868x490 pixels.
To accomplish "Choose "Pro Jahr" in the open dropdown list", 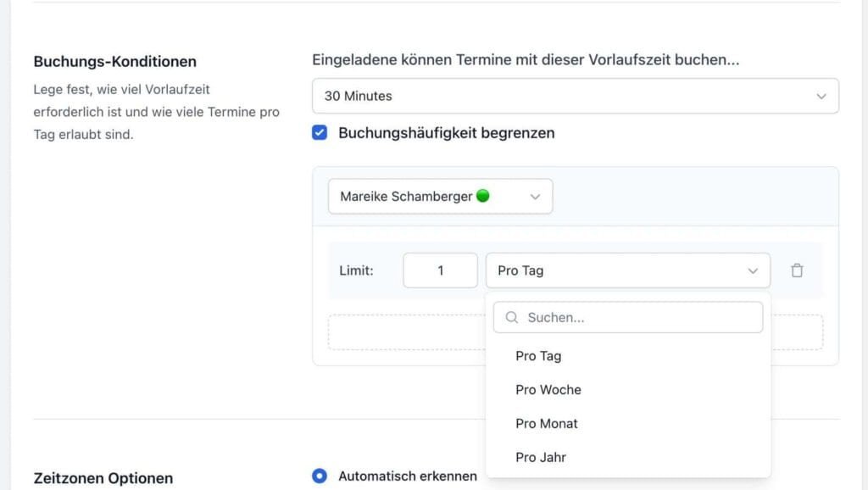I will click(x=541, y=457).
